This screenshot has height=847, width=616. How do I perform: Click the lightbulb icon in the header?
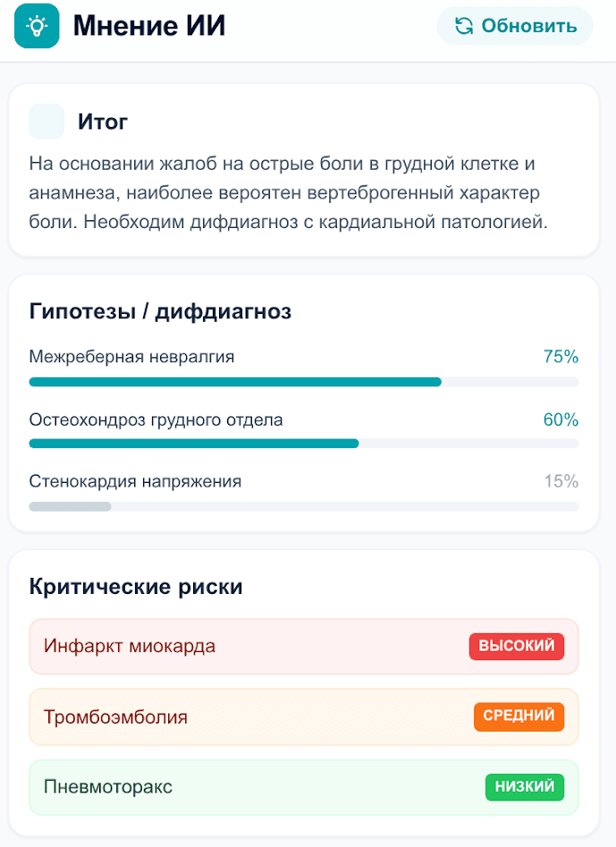(37, 26)
